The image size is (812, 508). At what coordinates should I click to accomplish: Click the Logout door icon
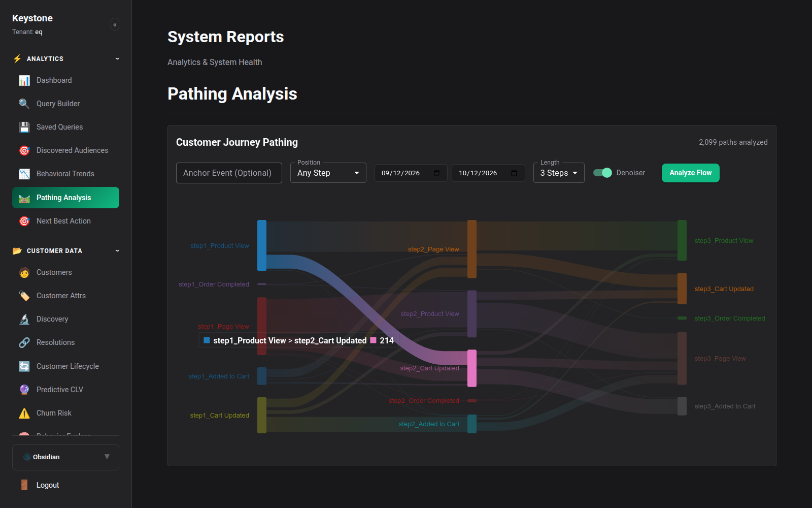click(24, 485)
